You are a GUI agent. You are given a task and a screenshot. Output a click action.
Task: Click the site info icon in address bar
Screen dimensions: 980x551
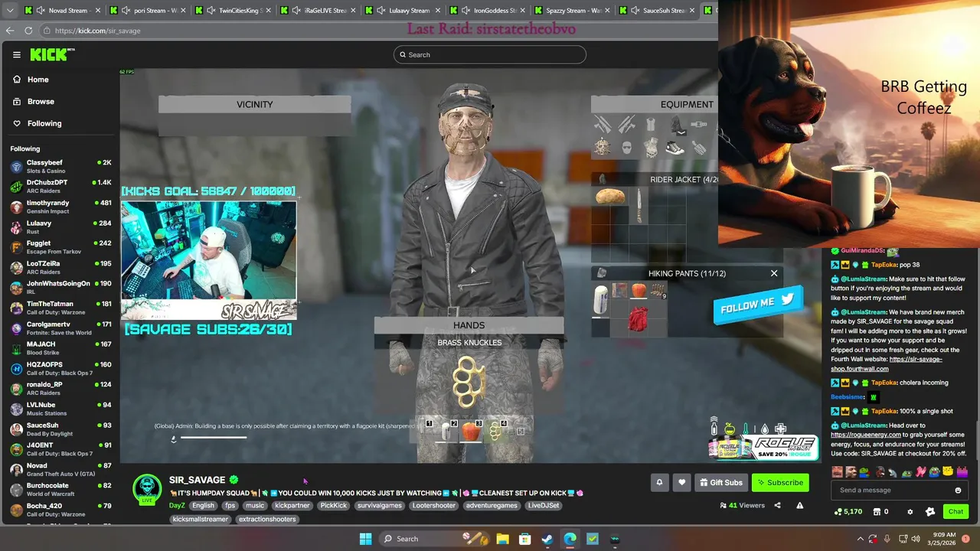click(47, 31)
